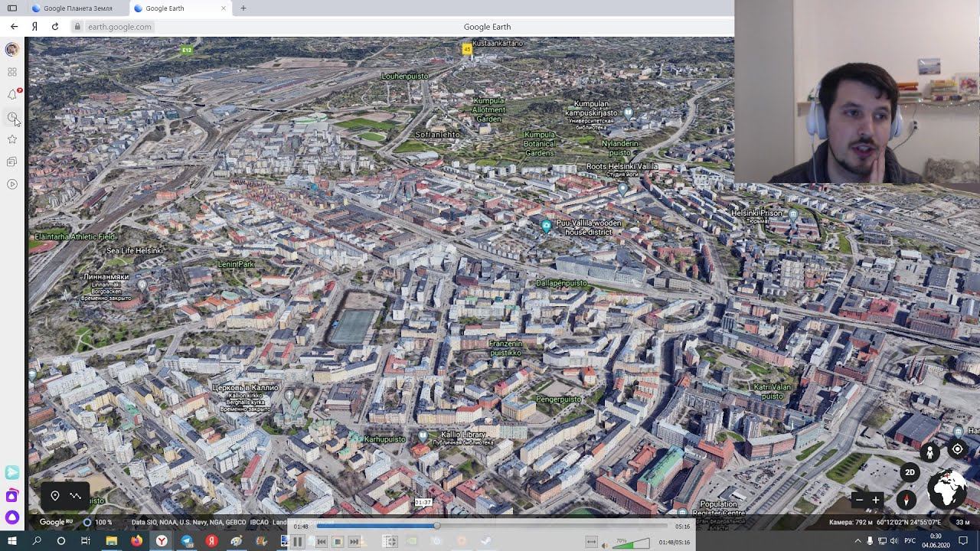
Task: Open the Yandex profile avatar in sidebar
Action: 11,50
